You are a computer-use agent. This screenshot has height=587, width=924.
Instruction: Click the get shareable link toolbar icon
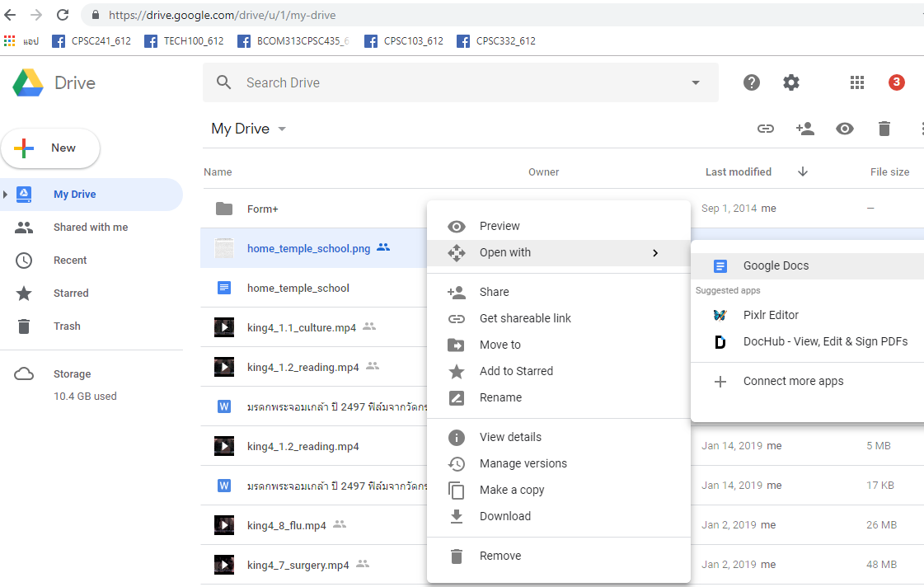(766, 129)
